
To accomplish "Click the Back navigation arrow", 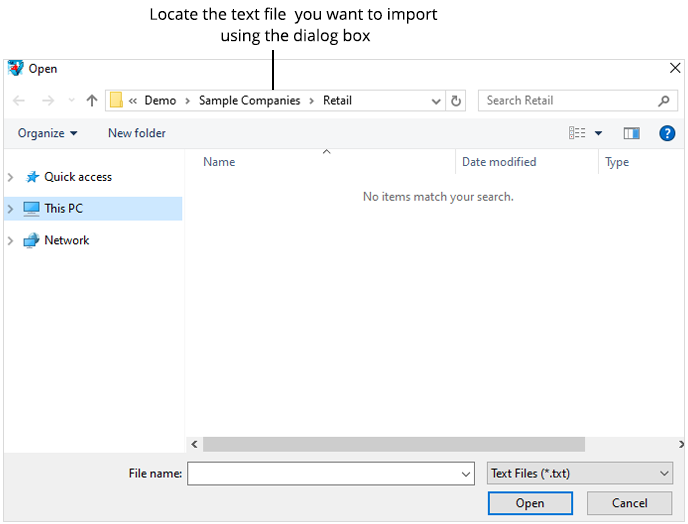I will click(x=19, y=101).
